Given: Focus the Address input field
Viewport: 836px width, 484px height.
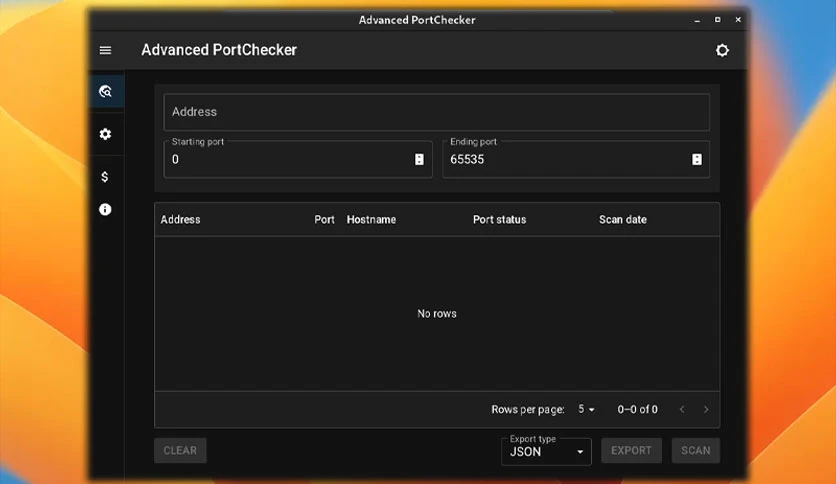Looking at the screenshot, I should pyautogui.click(x=436, y=112).
